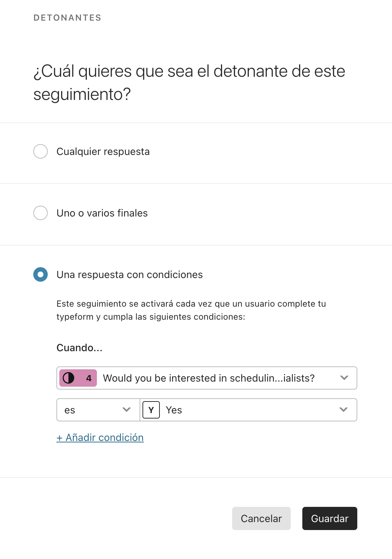Click the Cancelar button
Image resolution: width=392 pixels, height=559 pixels.
coord(261,518)
